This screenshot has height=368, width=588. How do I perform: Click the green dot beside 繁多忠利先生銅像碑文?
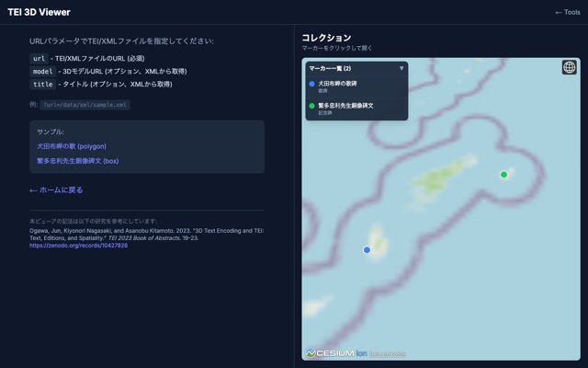(311, 106)
